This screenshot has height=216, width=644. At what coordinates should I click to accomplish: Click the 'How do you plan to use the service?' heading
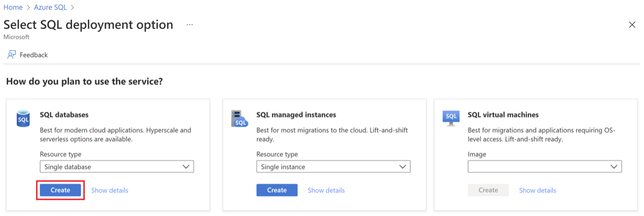84,82
